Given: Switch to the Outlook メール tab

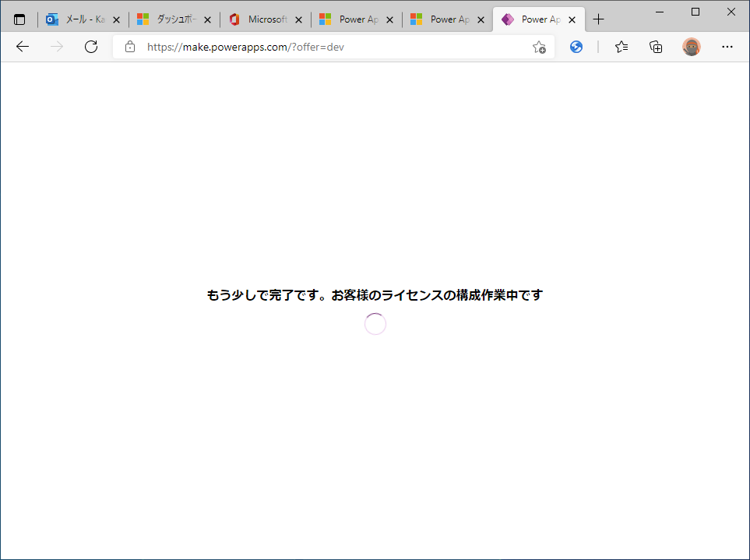Looking at the screenshot, I should (83, 19).
